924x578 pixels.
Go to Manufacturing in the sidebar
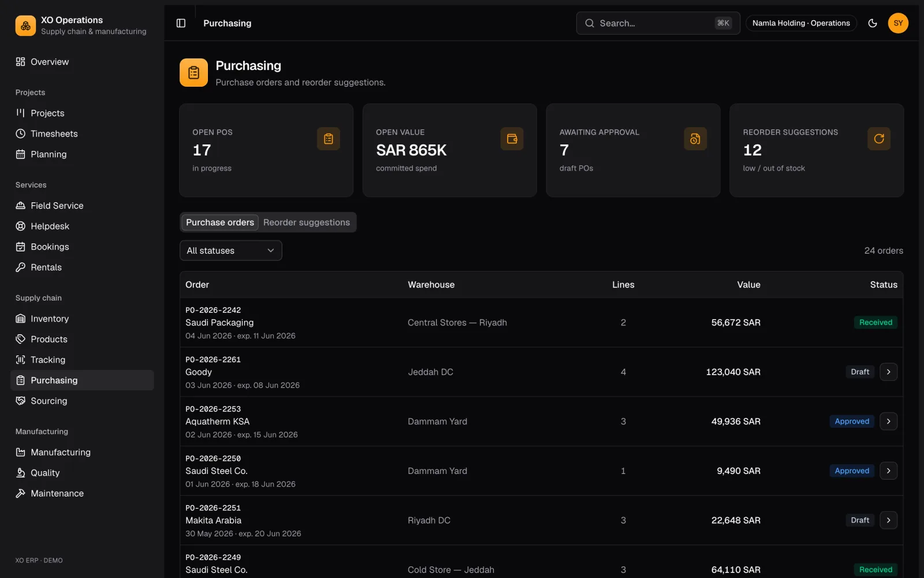pyautogui.click(x=82, y=452)
